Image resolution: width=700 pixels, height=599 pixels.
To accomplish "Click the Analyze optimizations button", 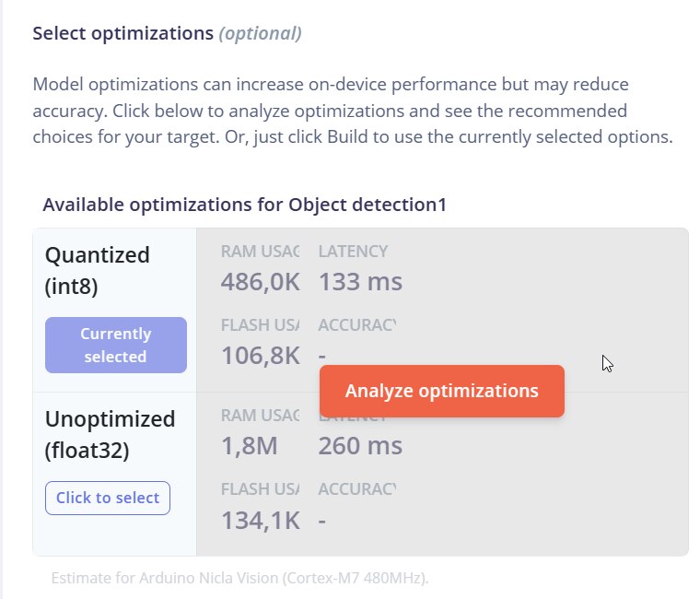I will (441, 391).
